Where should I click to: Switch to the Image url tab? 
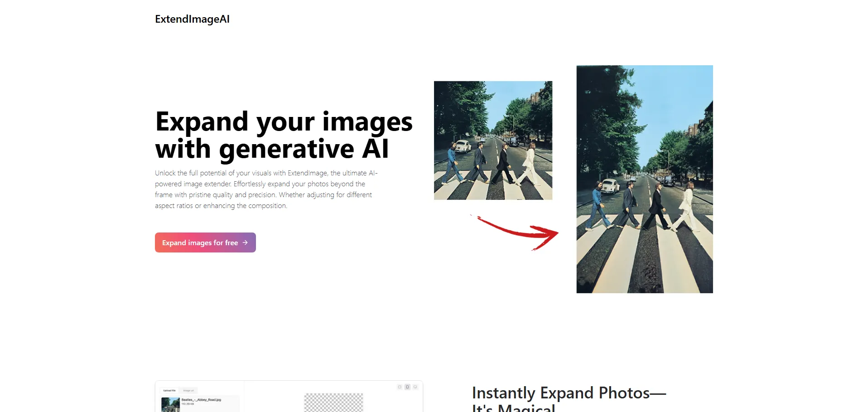(x=188, y=390)
